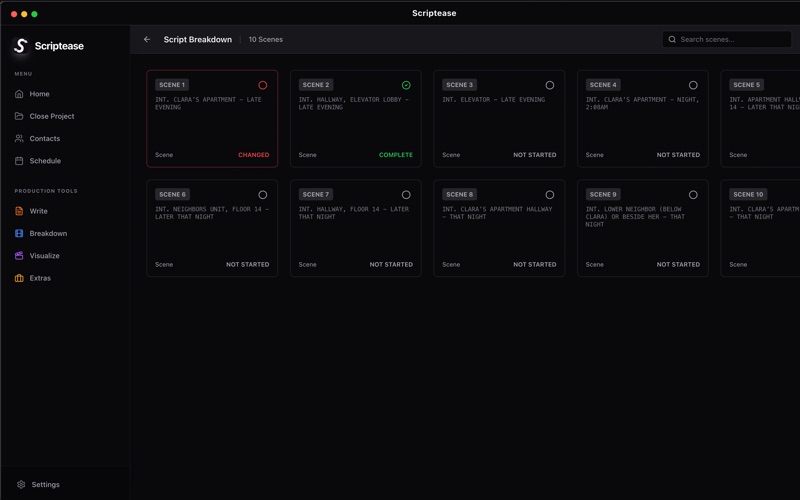Click NOT STARTED on Scene 9 card
The height and width of the screenshot is (500, 800).
pyautogui.click(x=678, y=264)
